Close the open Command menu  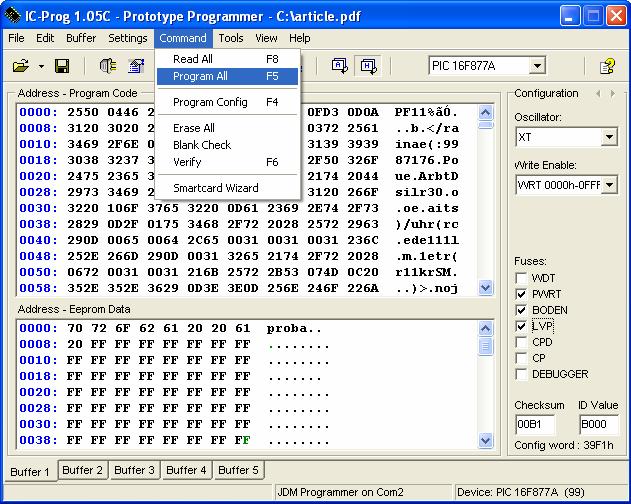[x=183, y=38]
